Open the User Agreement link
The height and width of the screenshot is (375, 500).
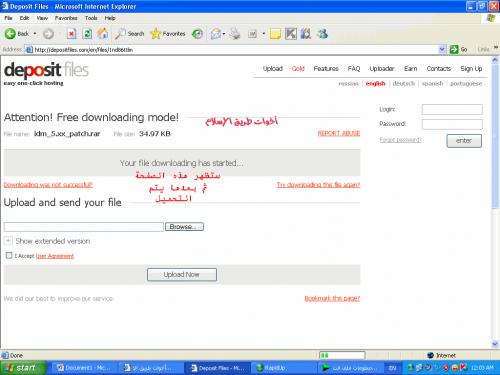tap(55, 256)
